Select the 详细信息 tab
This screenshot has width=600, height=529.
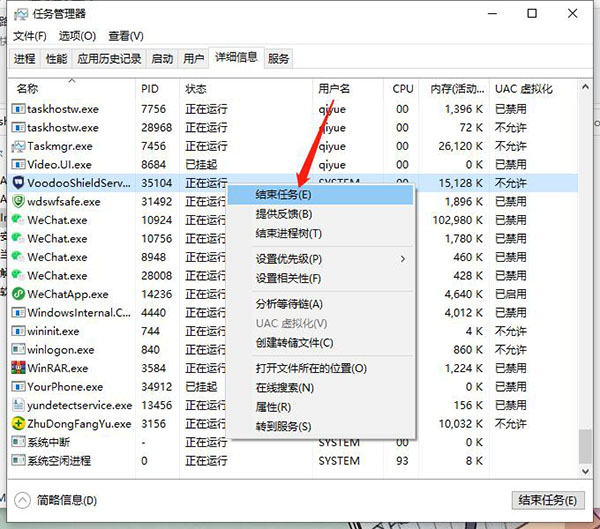point(236,58)
